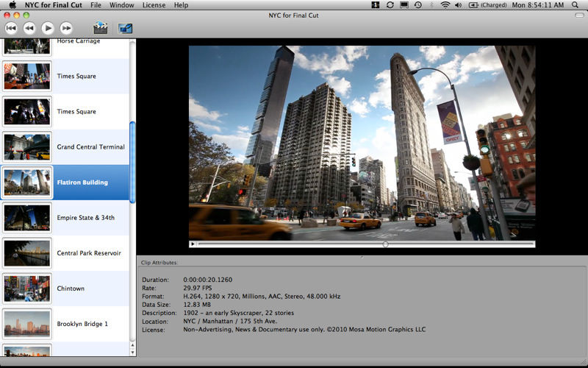
Task: Select the Central Park Reservoir clip
Action: click(x=65, y=253)
